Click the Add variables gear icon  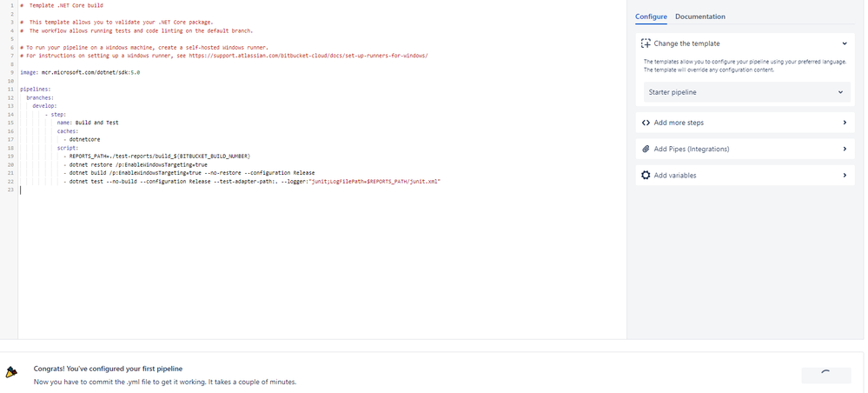tap(646, 175)
